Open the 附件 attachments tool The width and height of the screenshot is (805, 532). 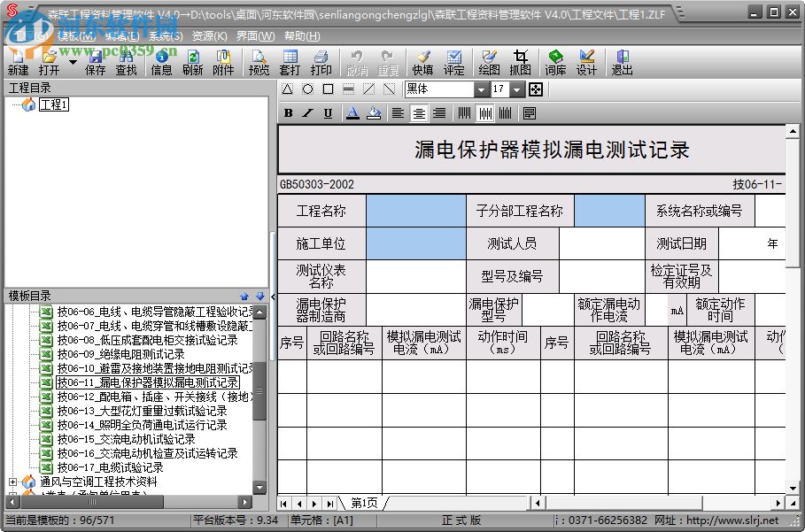[x=224, y=62]
